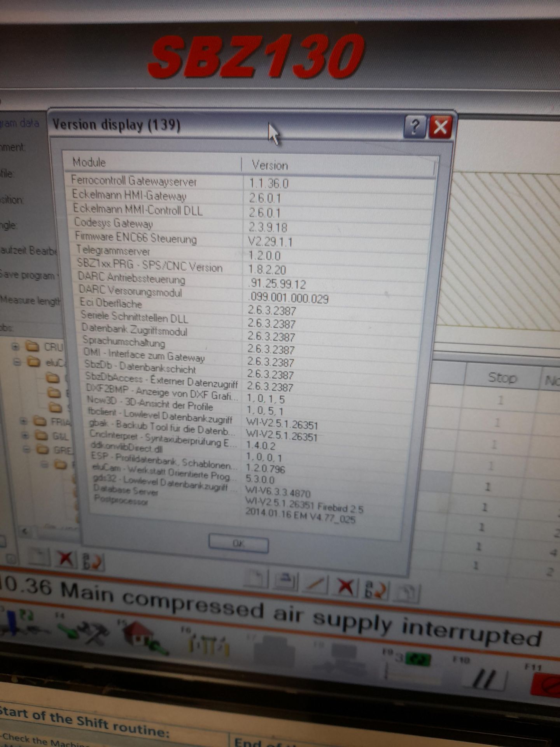Open help via the question mark button

pyautogui.click(x=415, y=126)
